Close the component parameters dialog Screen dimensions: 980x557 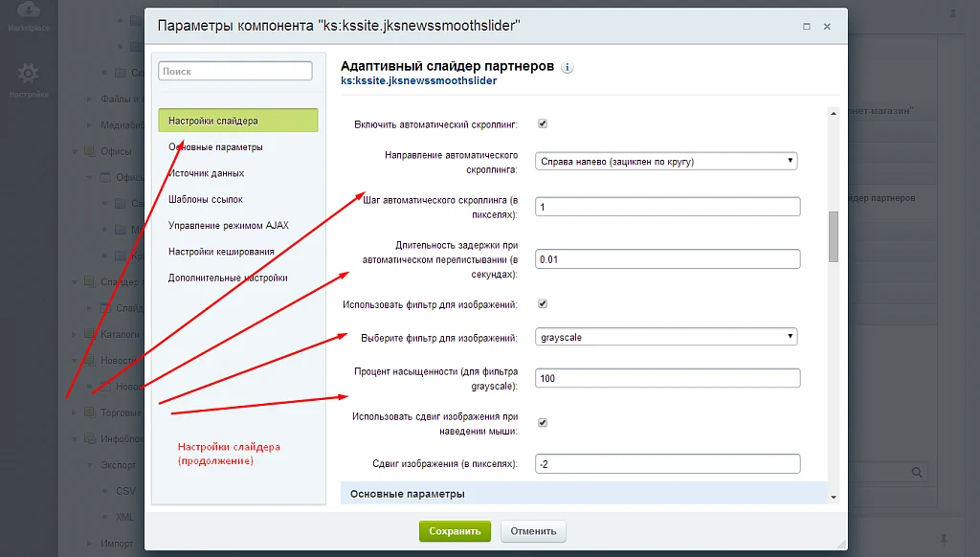point(827,26)
